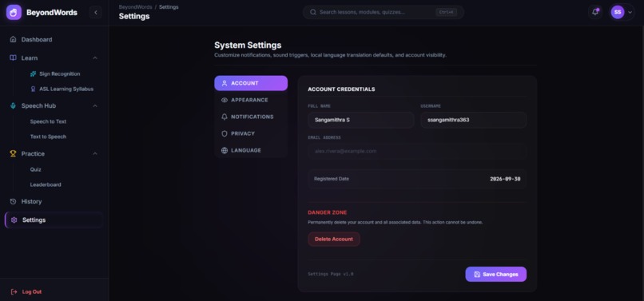644x301 pixels.
Task: Click the DANGER ZONE heading
Action: point(328,212)
